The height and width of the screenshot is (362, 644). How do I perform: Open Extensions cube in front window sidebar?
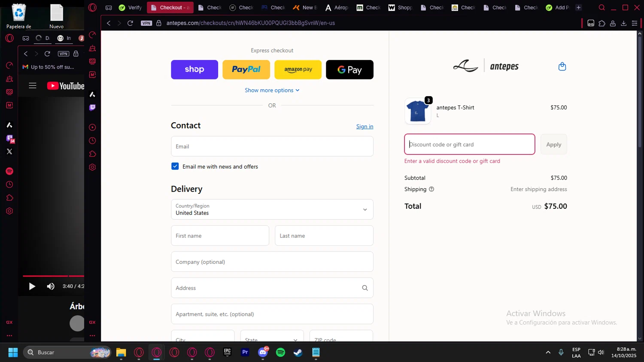point(92,154)
